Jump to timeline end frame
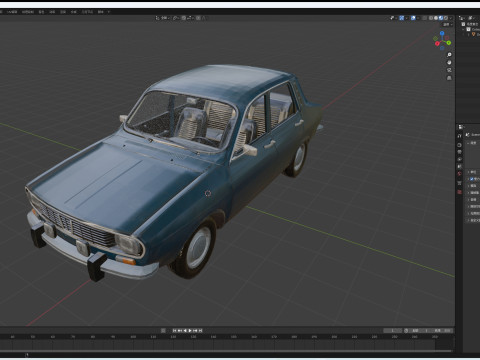The image size is (480, 360). coord(201,331)
